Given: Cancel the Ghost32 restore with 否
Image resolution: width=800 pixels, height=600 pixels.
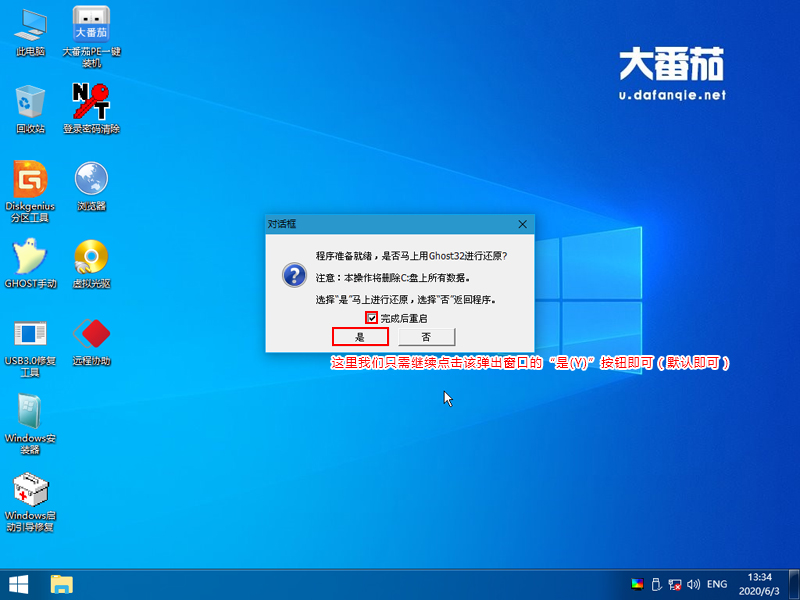Looking at the screenshot, I should 426,337.
